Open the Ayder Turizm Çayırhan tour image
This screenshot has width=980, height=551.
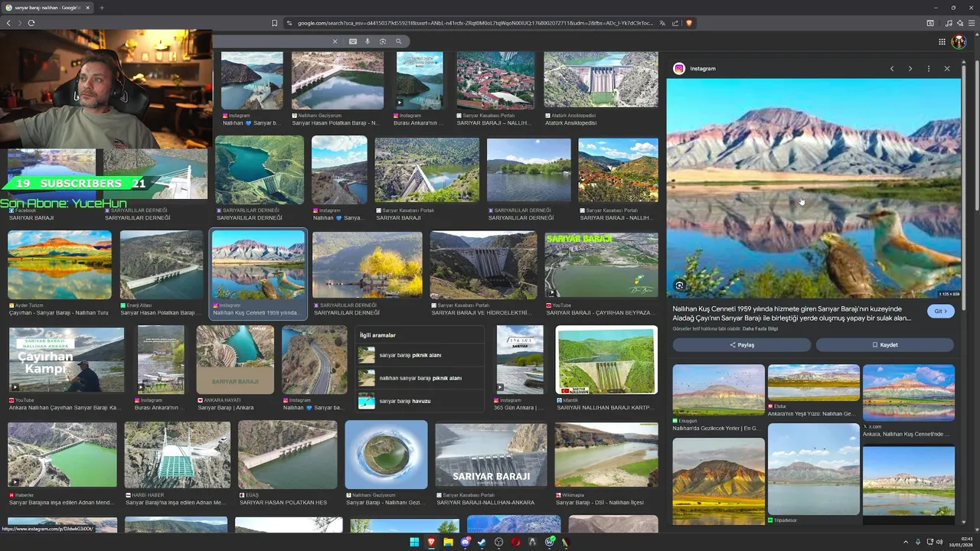click(x=59, y=265)
